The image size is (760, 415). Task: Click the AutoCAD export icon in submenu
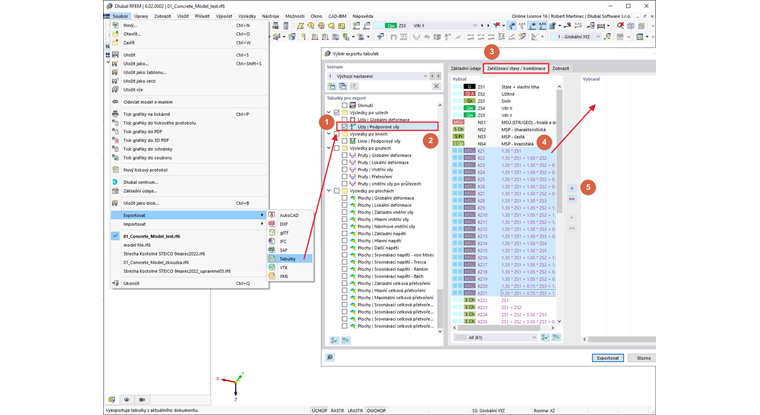pos(272,215)
